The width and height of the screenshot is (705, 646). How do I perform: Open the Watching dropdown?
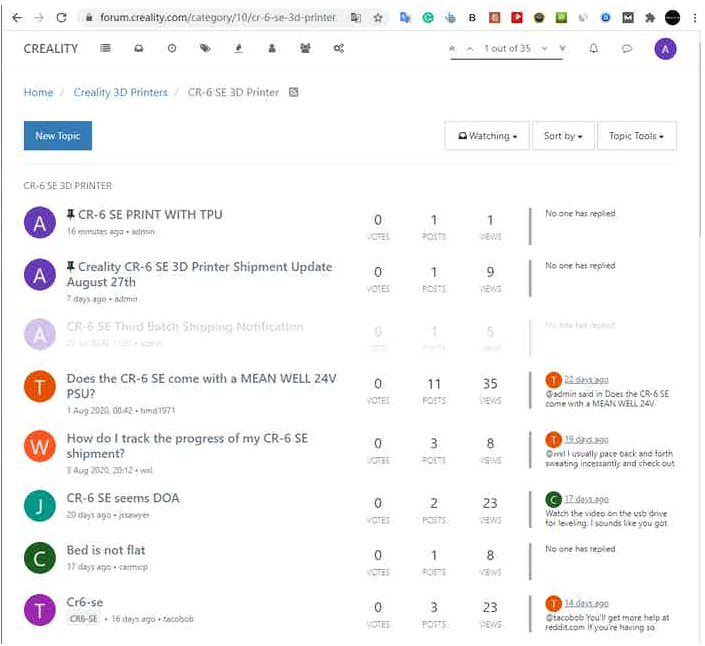(x=487, y=135)
